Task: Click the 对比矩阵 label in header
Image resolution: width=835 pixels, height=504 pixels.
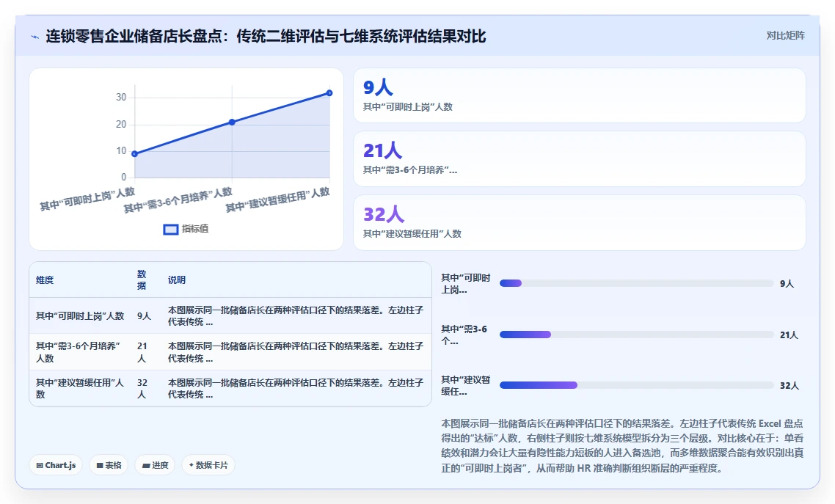Action: [x=786, y=36]
